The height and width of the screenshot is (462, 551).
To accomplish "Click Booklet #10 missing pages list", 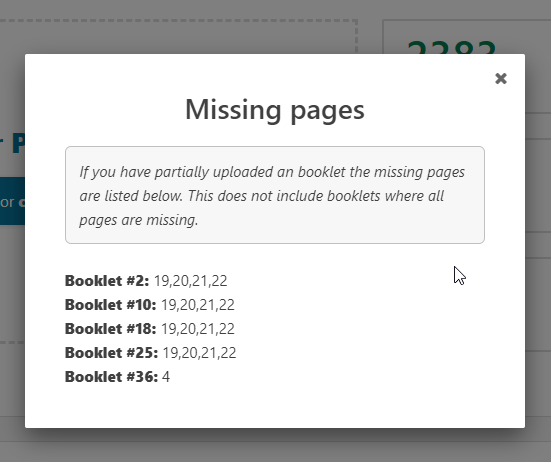I will click(198, 305).
